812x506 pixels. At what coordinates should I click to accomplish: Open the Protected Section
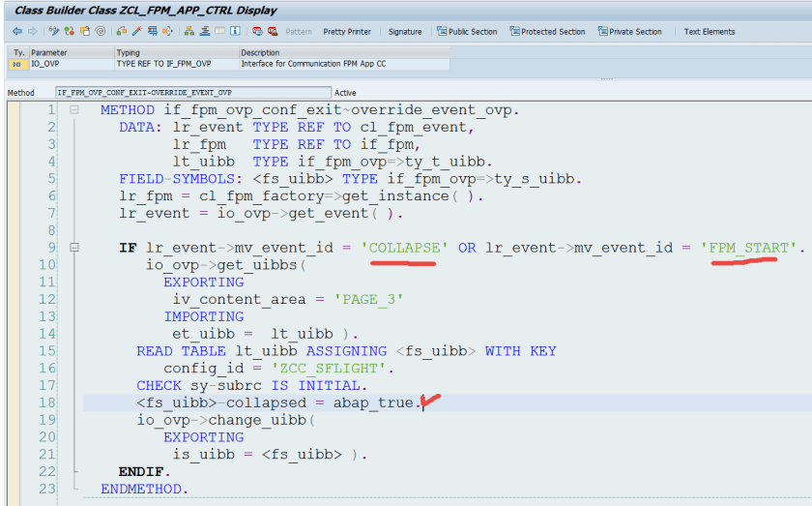tap(547, 32)
